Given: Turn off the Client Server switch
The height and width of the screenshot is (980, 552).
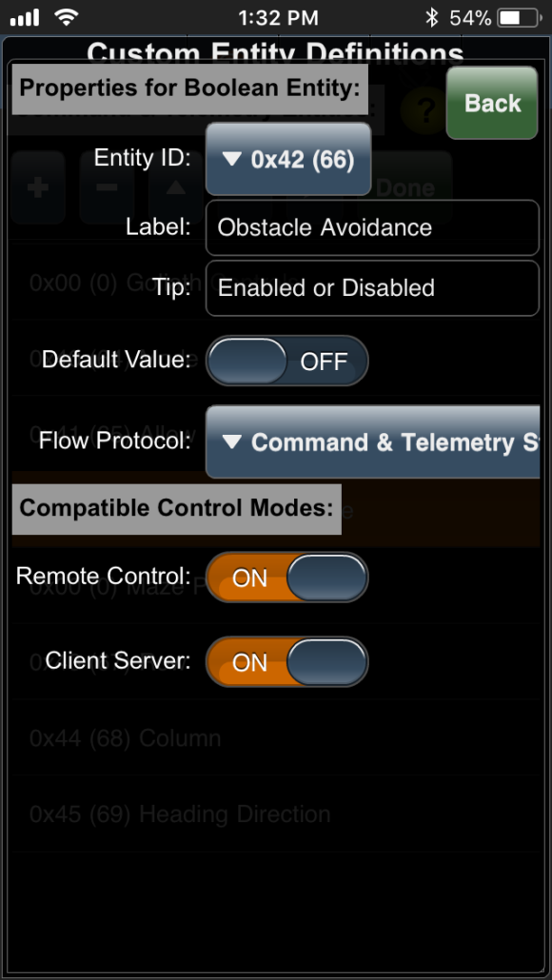Looking at the screenshot, I should click(x=286, y=662).
